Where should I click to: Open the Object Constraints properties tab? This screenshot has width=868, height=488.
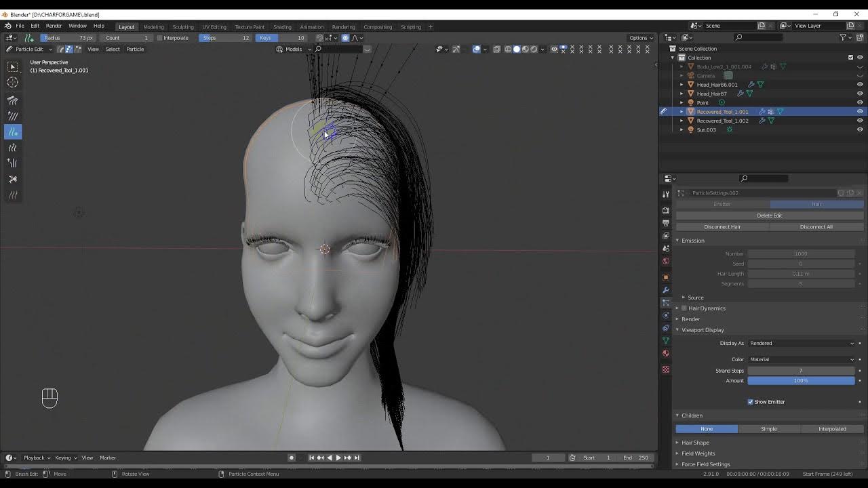666,328
